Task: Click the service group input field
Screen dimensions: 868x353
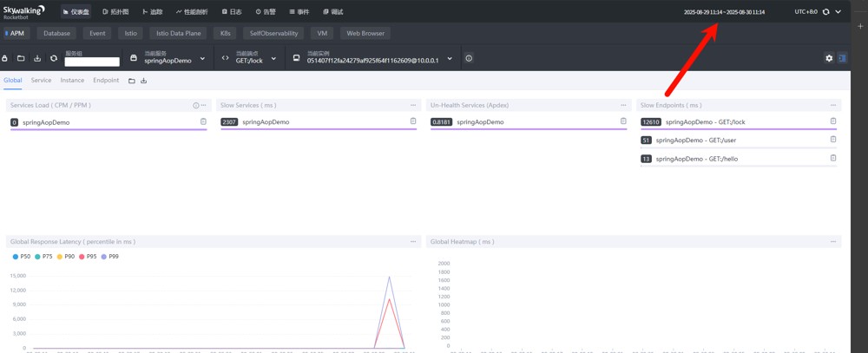Action: pos(92,62)
